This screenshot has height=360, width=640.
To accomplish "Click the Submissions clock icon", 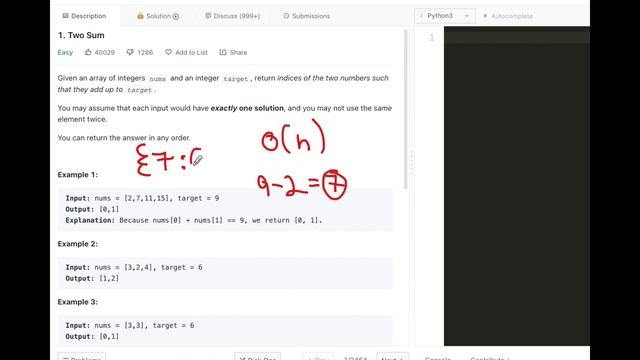I will (286, 16).
